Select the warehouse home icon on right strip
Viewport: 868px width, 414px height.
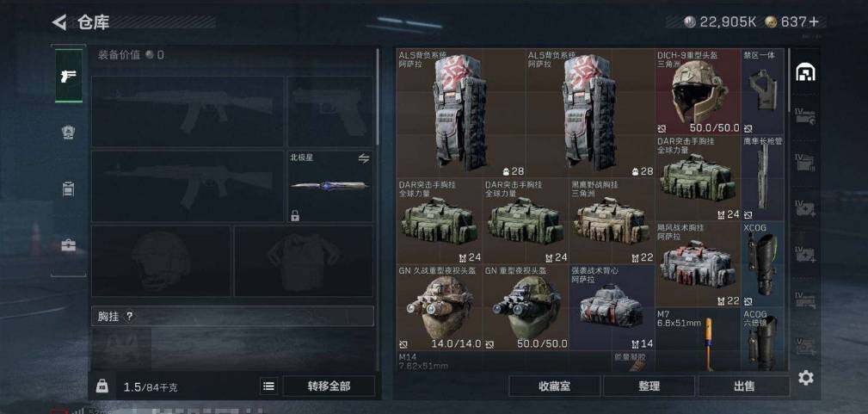[x=805, y=72]
